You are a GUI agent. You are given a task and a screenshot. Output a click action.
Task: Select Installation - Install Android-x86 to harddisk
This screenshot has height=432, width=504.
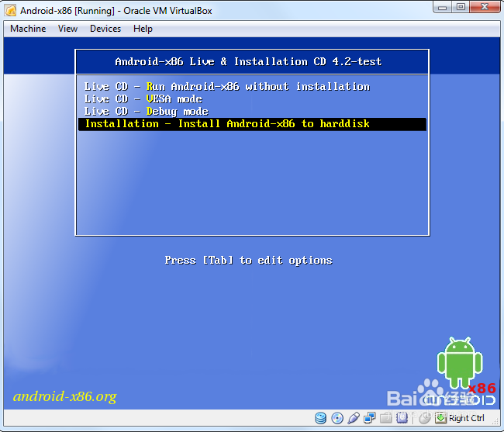(x=252, y=124)
